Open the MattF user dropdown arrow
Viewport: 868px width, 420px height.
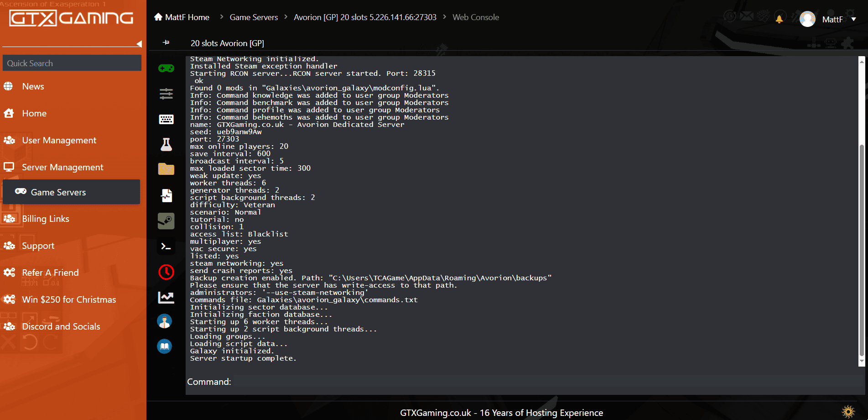point(853,19)
